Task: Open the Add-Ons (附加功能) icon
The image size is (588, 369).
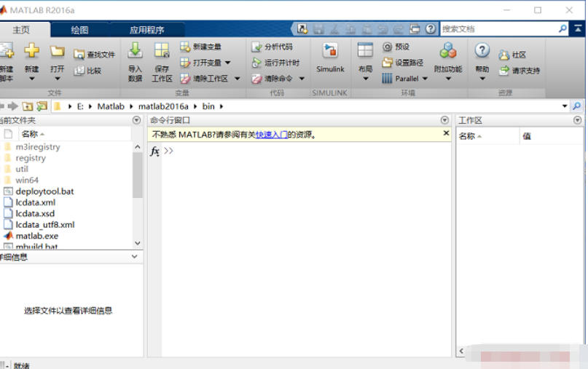Action: [447, 51]
